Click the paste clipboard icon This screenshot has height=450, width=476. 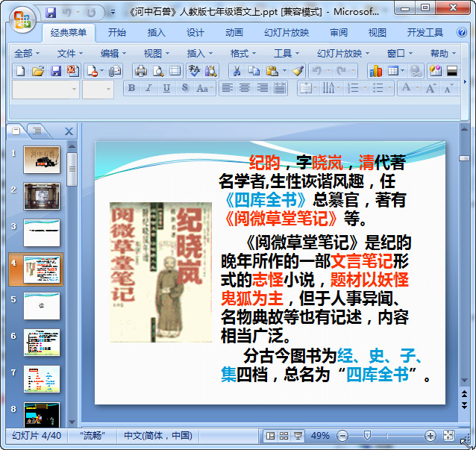[272, 71]
